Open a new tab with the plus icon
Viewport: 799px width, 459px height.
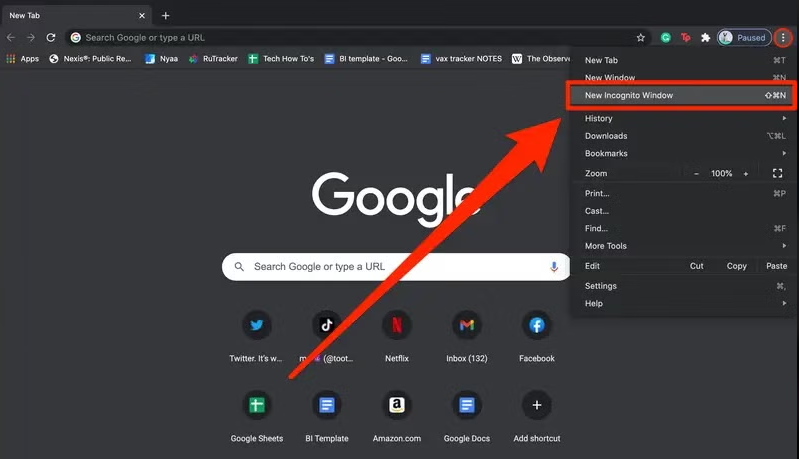[165, 15]
